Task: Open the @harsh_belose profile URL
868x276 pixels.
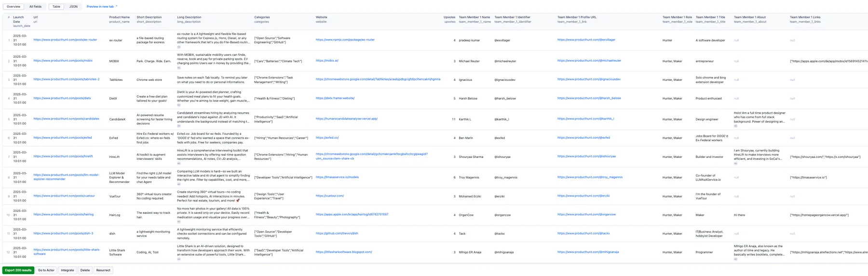Action: click(x=589, y=98)
